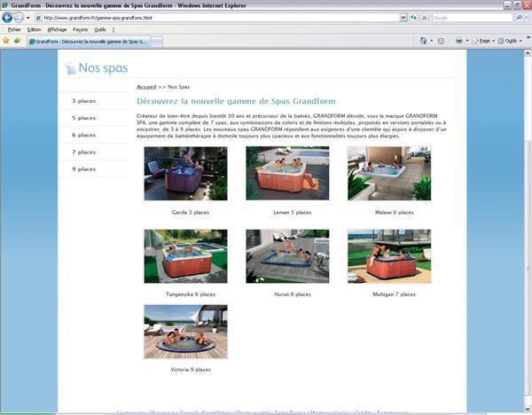Click the Nos spas page title
532x415 pixels.
pyautogui.click(x=103, y=68)
